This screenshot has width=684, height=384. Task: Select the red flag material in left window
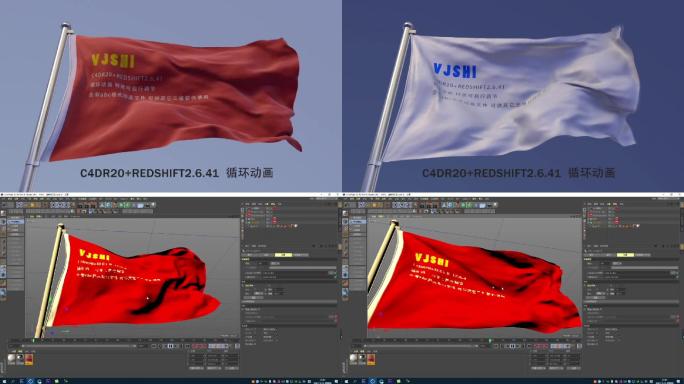click(x=29, y=359)
